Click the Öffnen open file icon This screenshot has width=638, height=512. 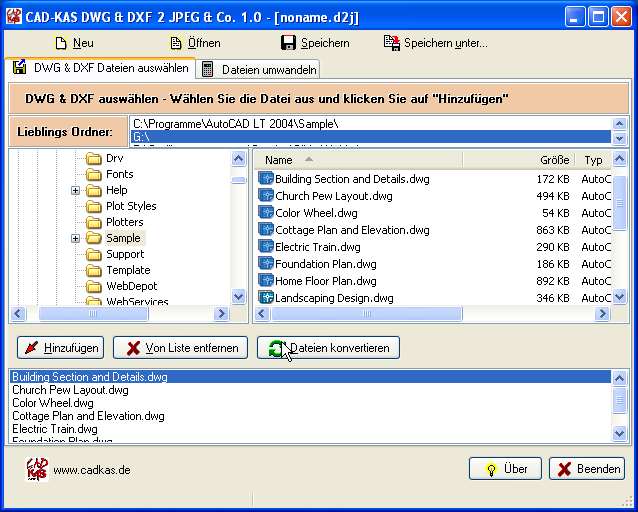(176, 43)
